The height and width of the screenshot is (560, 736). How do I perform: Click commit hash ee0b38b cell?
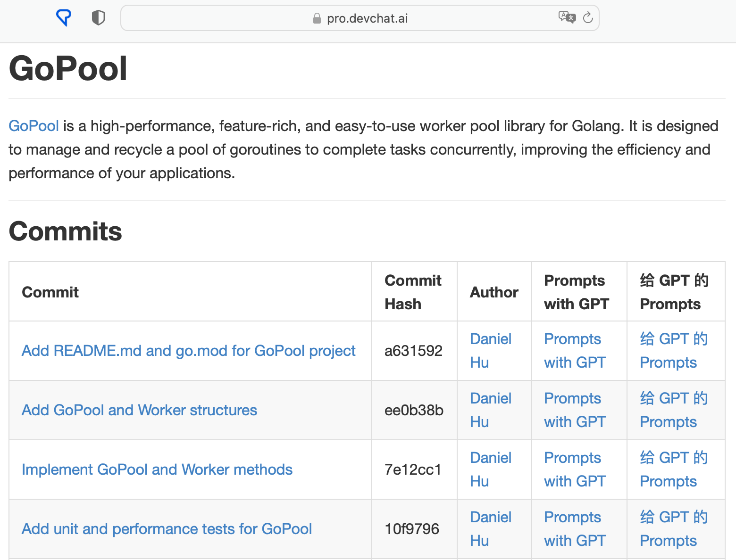point(414,410)
